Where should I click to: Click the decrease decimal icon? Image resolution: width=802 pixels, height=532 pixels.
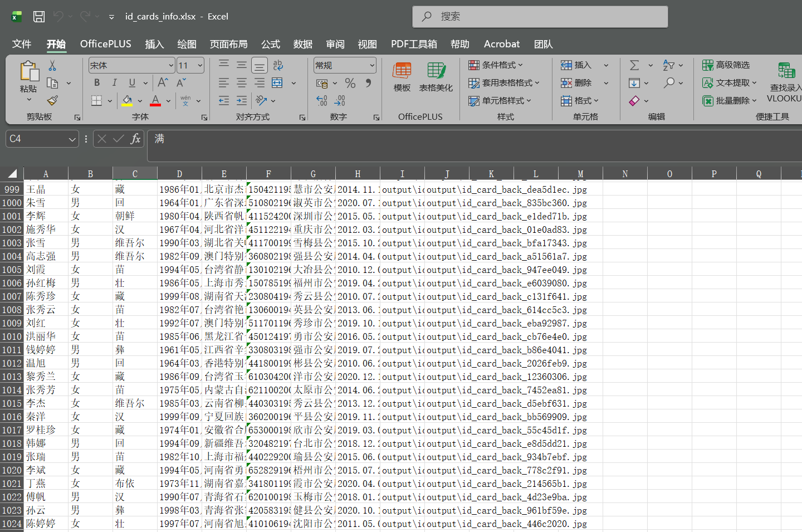340,101
